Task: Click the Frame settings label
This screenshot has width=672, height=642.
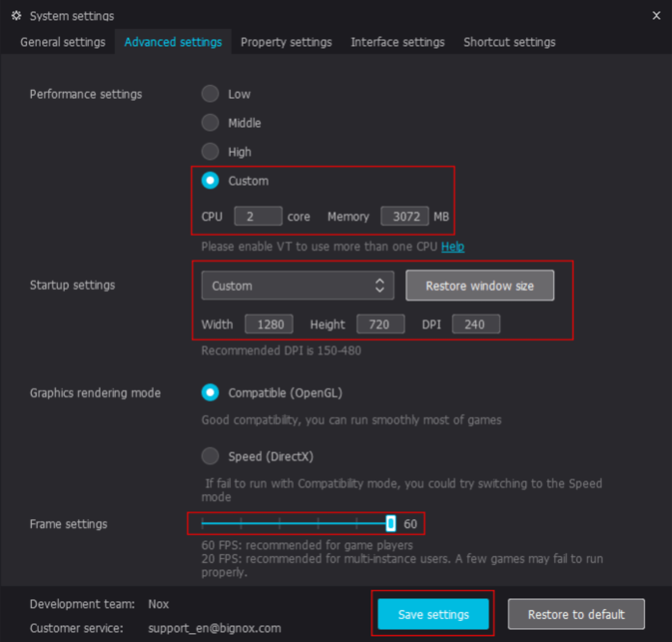Action: pos(68,524)
